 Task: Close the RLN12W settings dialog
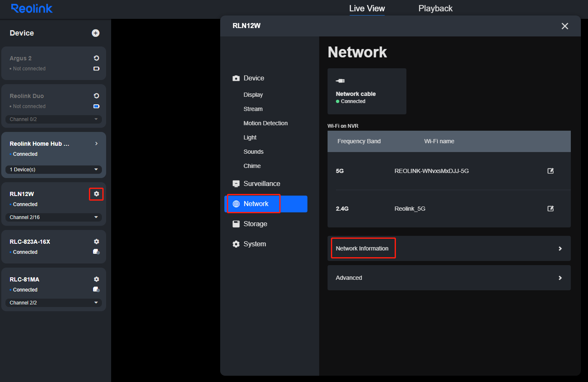pos(565,26)
